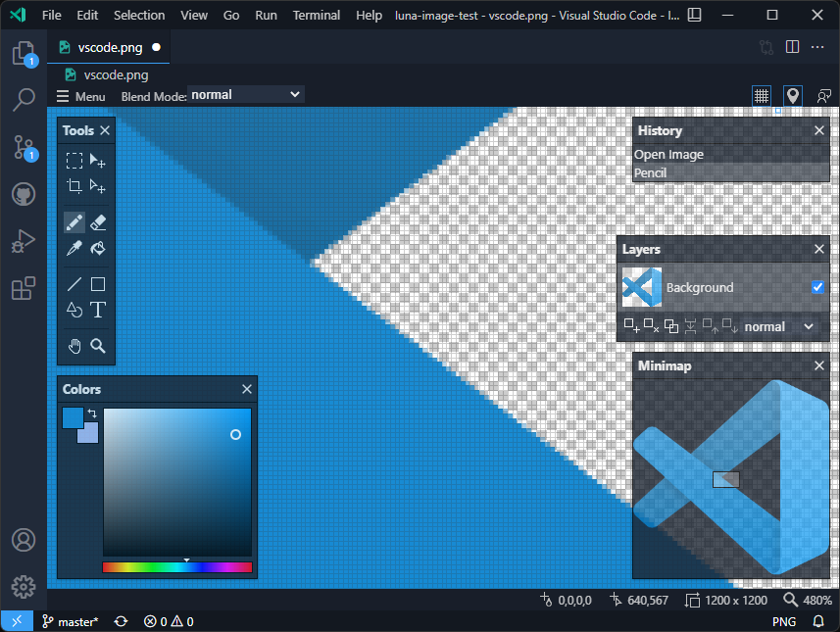Close the Minimap panel
The image size is (840, 632).
click(x=819, y=365)
